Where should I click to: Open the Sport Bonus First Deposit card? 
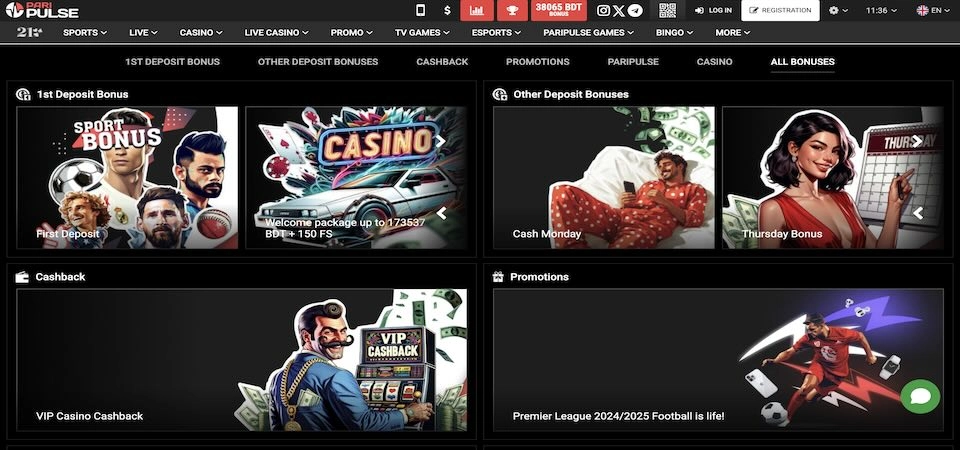pos(127,178)
